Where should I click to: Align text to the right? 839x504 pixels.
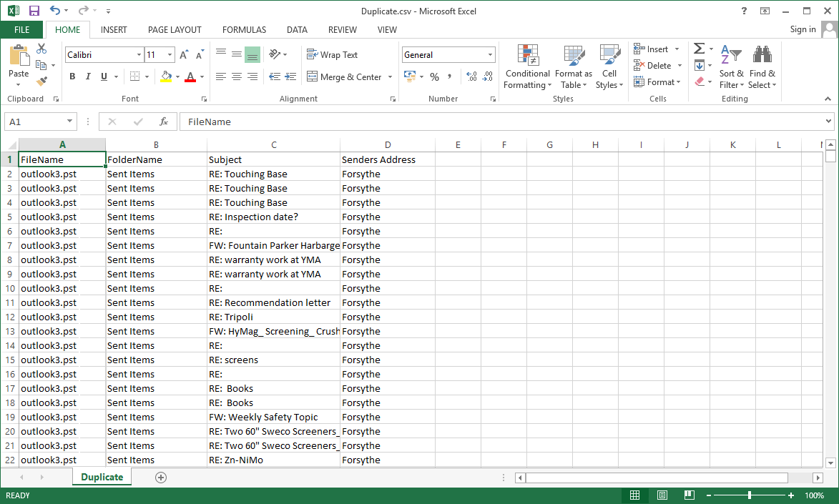pyautogui.click(x=252, y=77)
